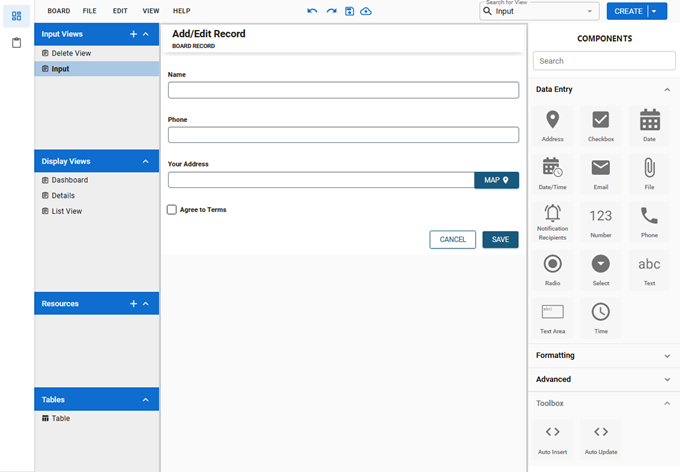Select the Date/Time component
Viewport: 680px width, 472px height.
click(x=552, y=172)
